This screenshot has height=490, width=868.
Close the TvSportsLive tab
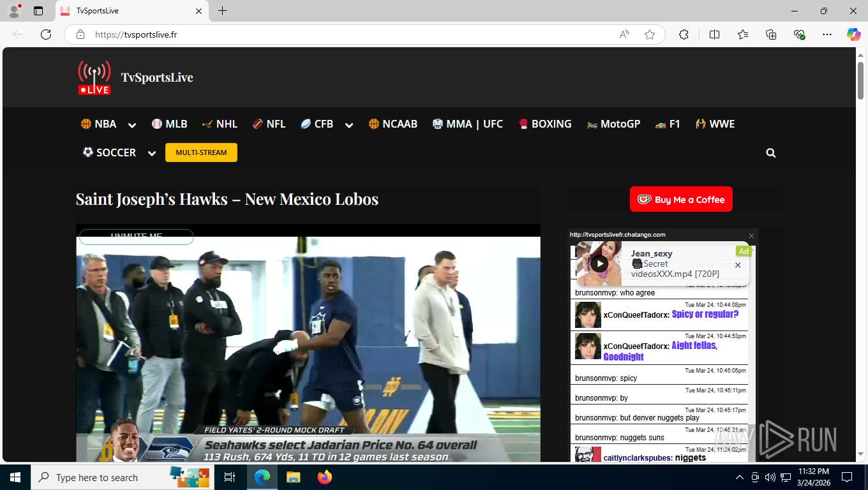[x=198, y=11]
